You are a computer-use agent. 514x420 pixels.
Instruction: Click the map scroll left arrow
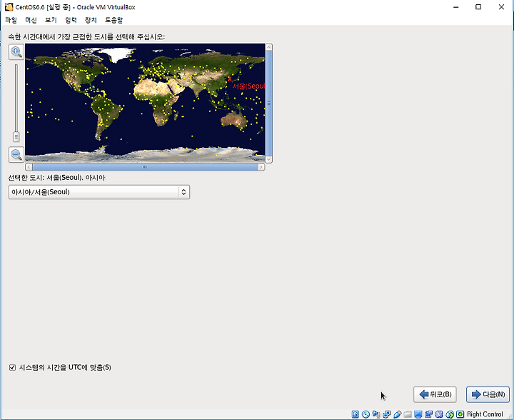coord(29,167)
